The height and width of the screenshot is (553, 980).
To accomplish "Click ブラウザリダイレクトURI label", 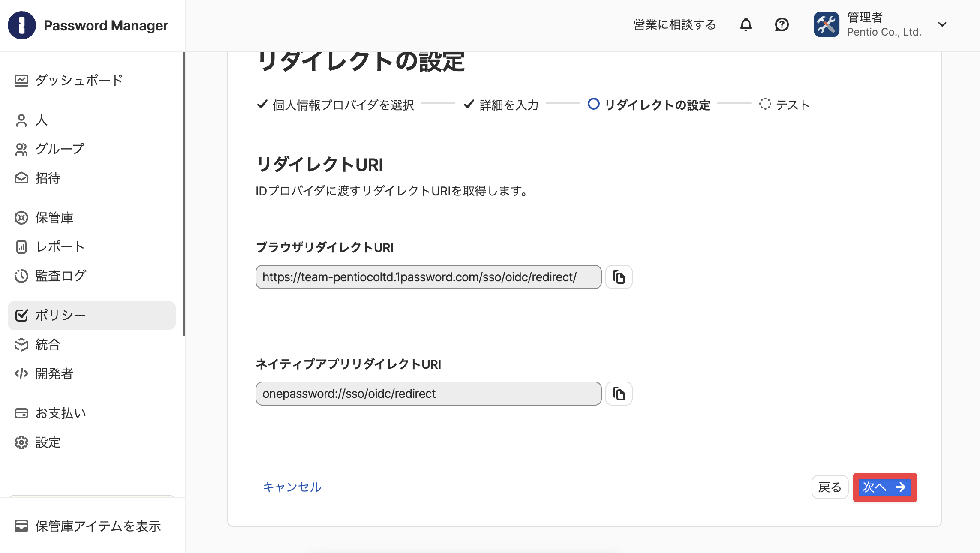I will pos(325,247).
